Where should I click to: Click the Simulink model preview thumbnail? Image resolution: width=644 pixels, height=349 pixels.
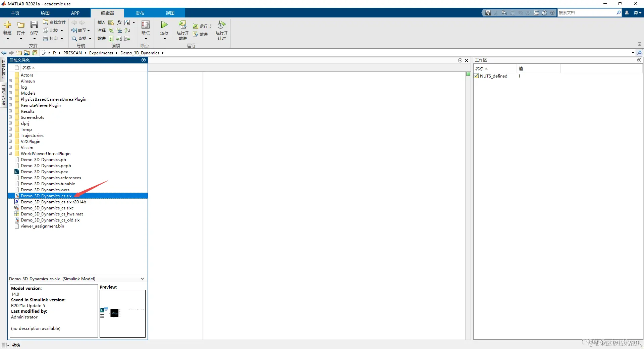coord(122,313)
